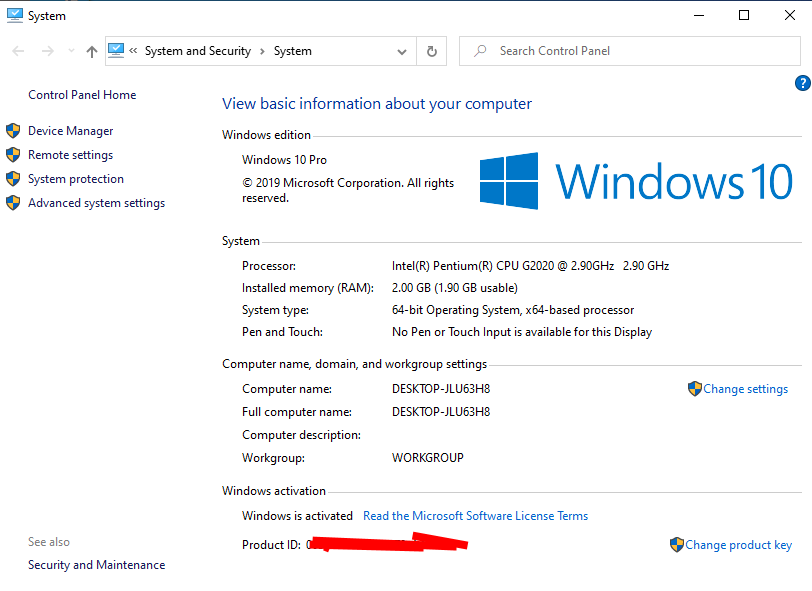
Task: Click the Windows 10 Pro edition text
Action: pyautogui.click(x=284, y=160)
